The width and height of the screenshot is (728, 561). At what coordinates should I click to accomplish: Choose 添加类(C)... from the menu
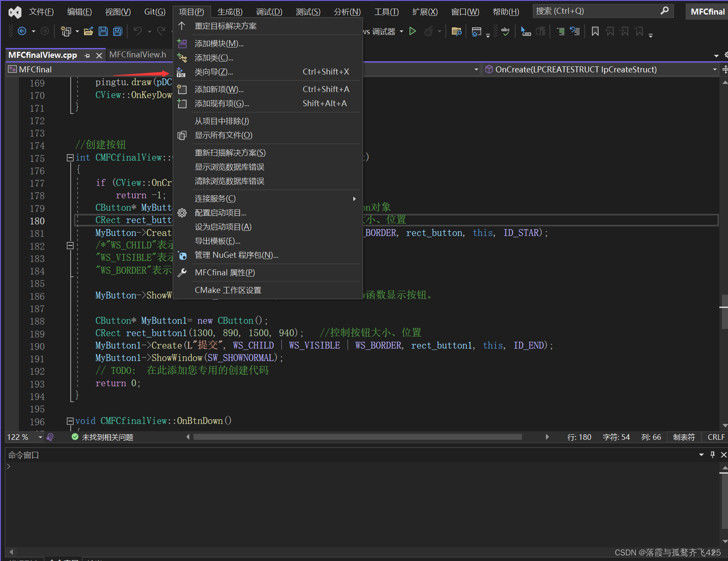click(268, 58)
